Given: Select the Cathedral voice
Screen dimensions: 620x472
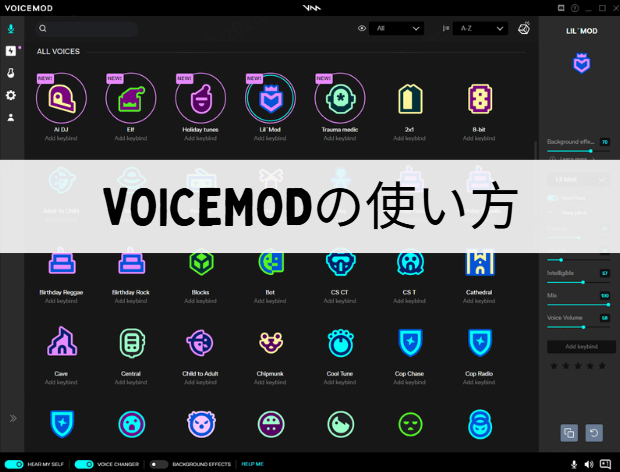Looking at the screenshot, I should tap(479, 262).
